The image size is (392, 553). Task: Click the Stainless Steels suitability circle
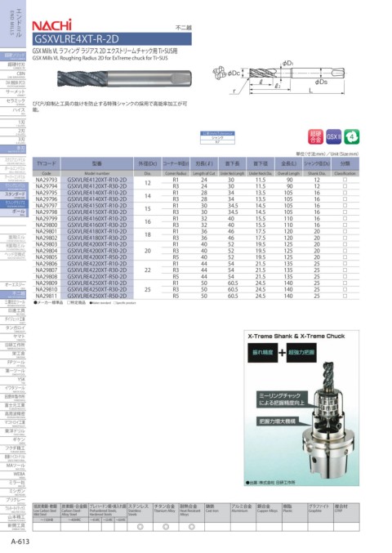pos(140,527)
